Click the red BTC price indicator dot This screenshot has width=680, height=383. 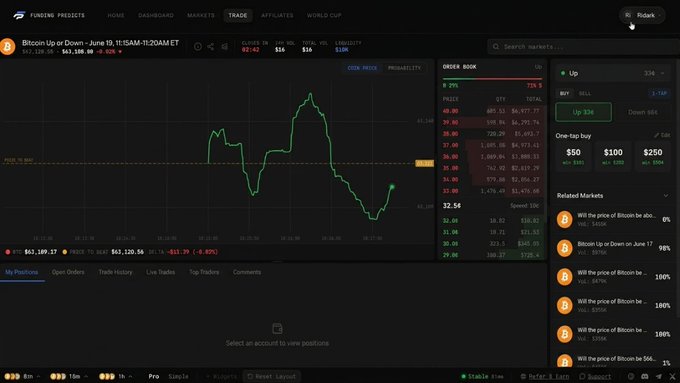pos(8,252)
